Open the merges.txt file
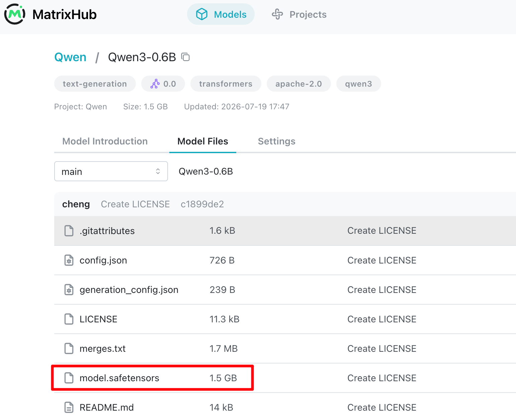This screenshot has width=516, height=420. tap(103, 348)
